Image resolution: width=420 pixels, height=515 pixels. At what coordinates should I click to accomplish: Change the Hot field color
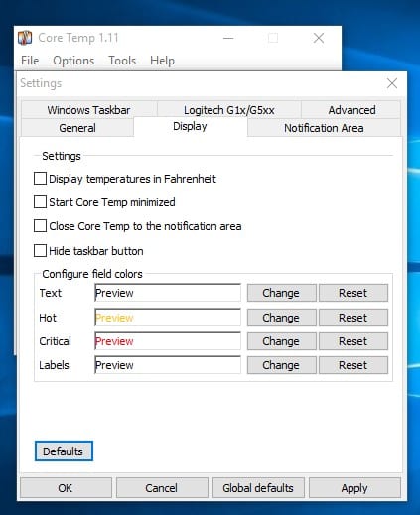coord(281,318)
